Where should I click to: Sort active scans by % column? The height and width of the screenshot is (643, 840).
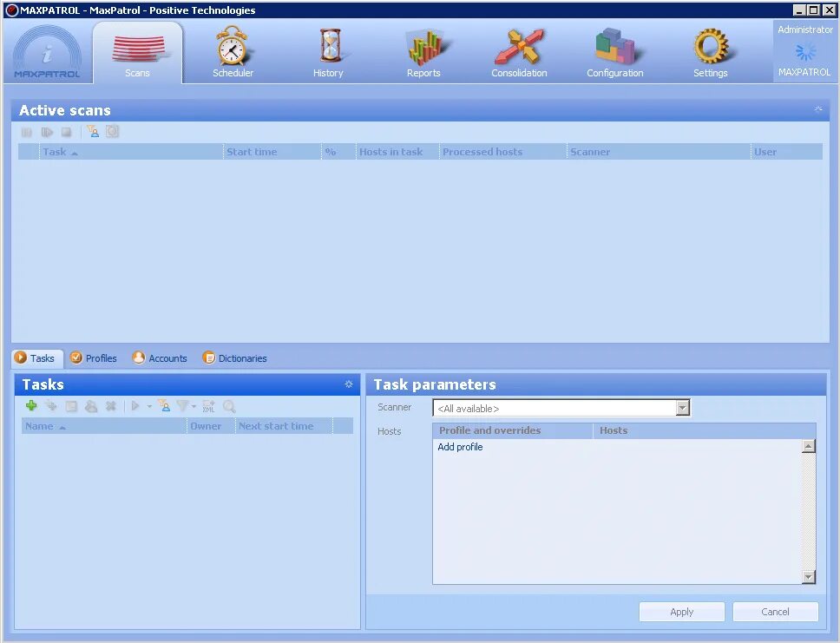[338, 152]
